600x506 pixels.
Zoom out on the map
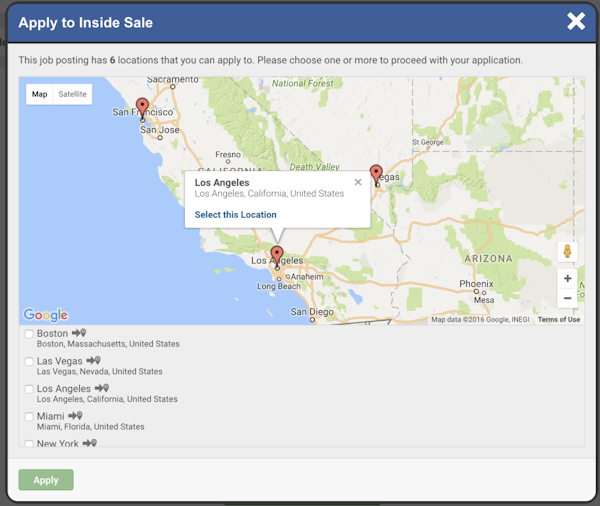tap(567, 298)
